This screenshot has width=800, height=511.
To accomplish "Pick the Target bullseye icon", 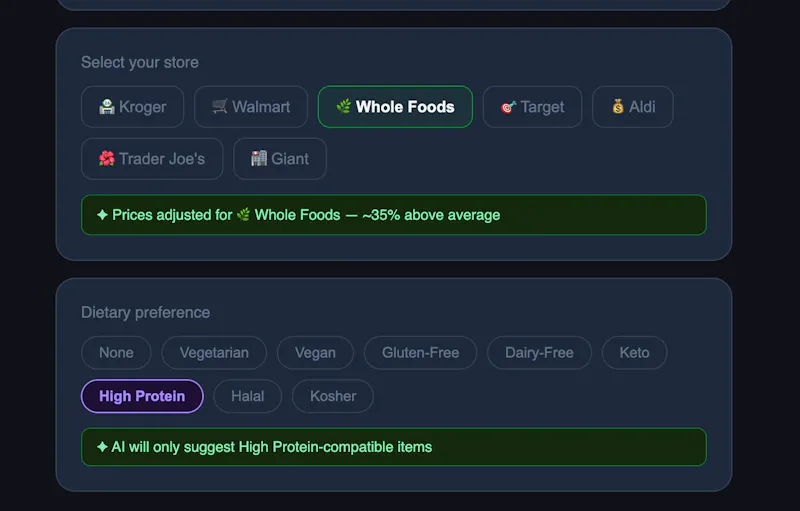I will tap(508, 107).
